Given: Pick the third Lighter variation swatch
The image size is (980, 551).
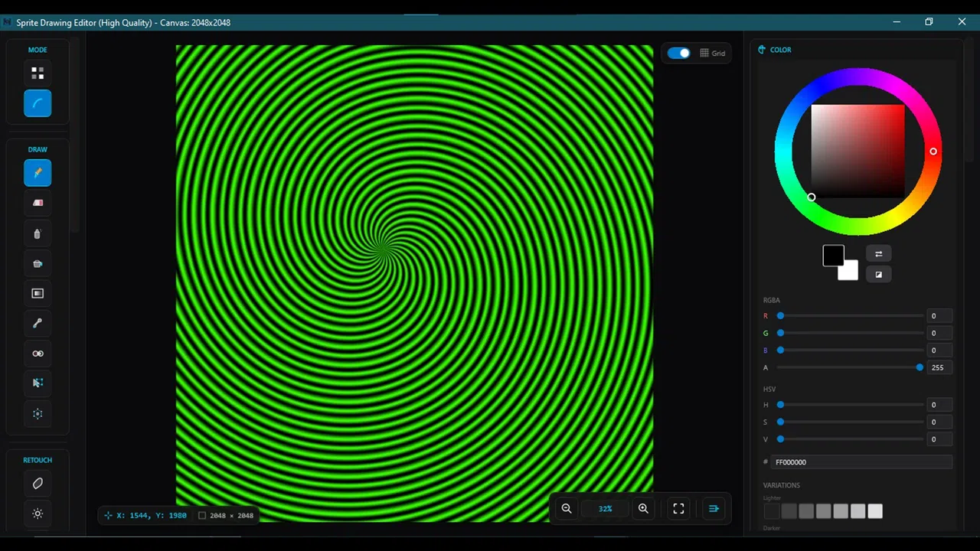Looking at the screenshot, I should point(806,511).
